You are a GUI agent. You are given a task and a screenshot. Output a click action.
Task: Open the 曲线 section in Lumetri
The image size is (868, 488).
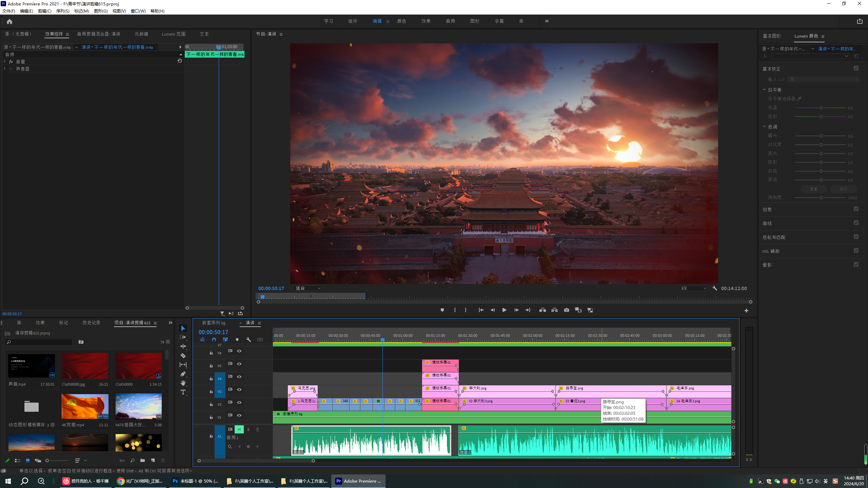[767, 223]
